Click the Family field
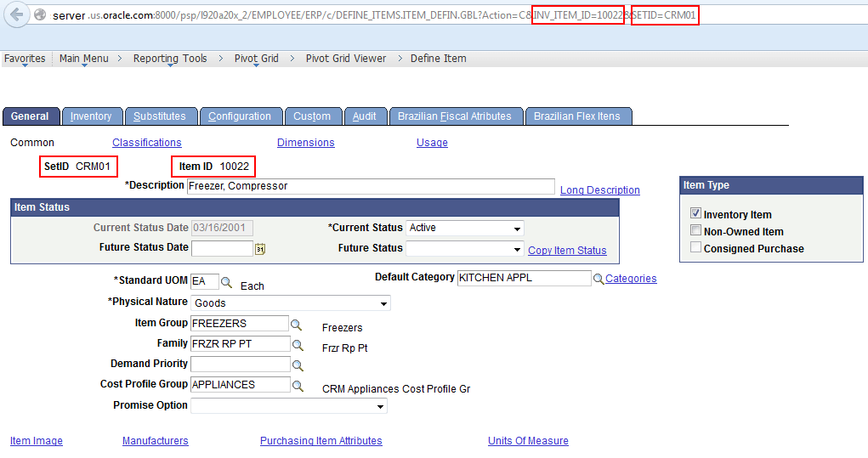Image resolution: width=868 pixels, height=458 pixels. pos(241,344)
